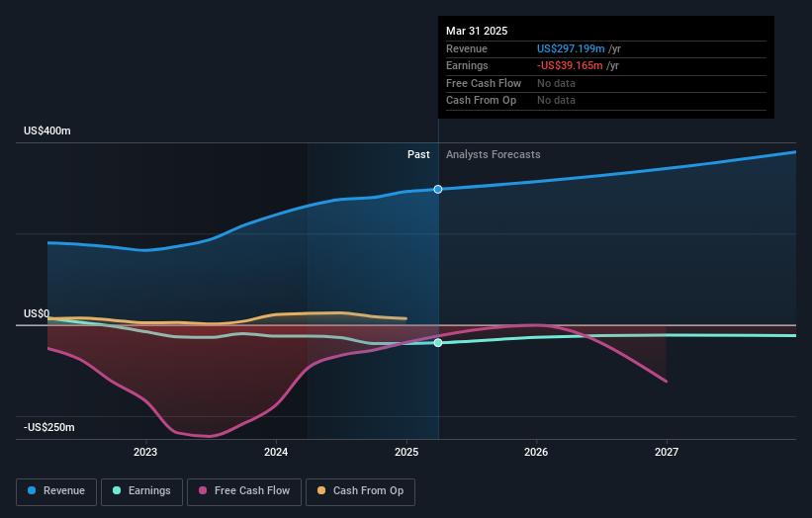Click the orange Cash From Op legend dot
The height and width of the screenshot is (518, 812).
[x=321, y=490]
